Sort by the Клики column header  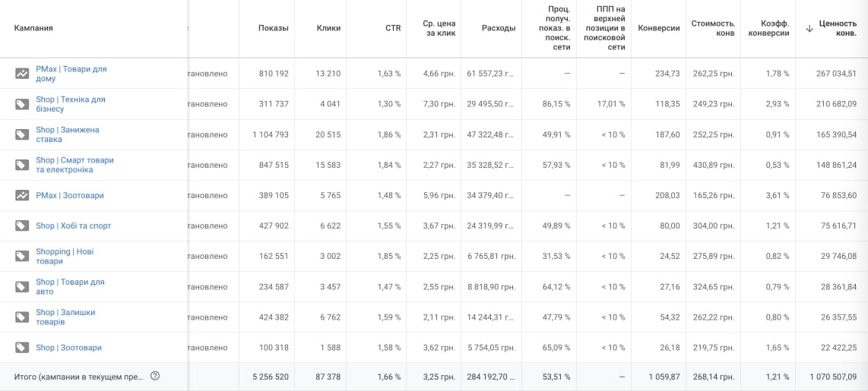tap(328, 28)
